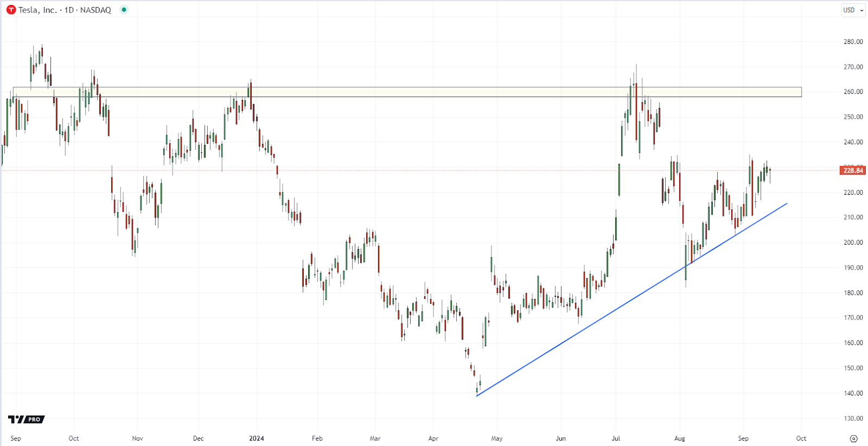Click the 140.00 price axis label

[x=853, y=393]
